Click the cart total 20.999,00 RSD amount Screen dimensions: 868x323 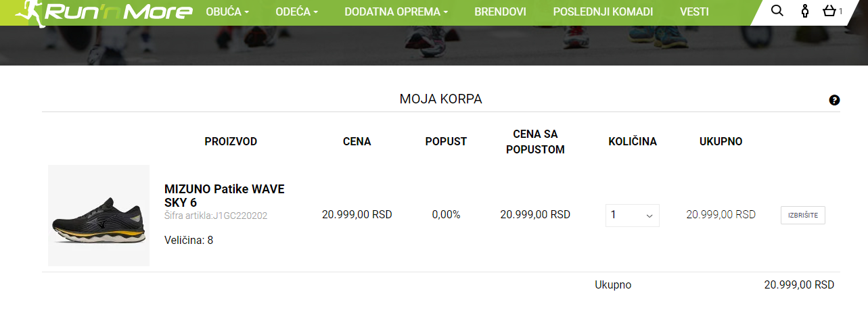click(x=799, y=285)
